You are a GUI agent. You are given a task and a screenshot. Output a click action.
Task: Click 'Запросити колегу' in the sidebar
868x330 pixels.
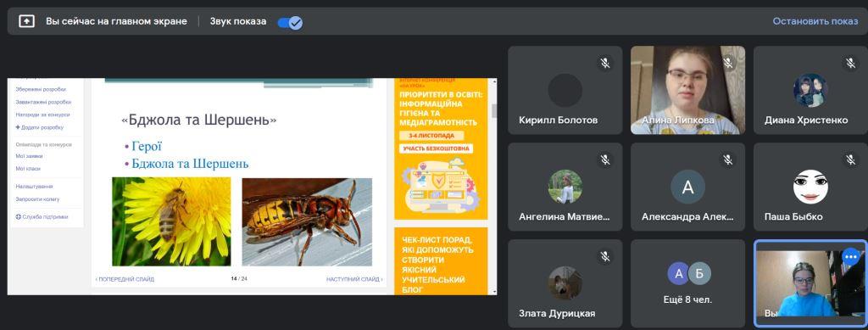37,199
